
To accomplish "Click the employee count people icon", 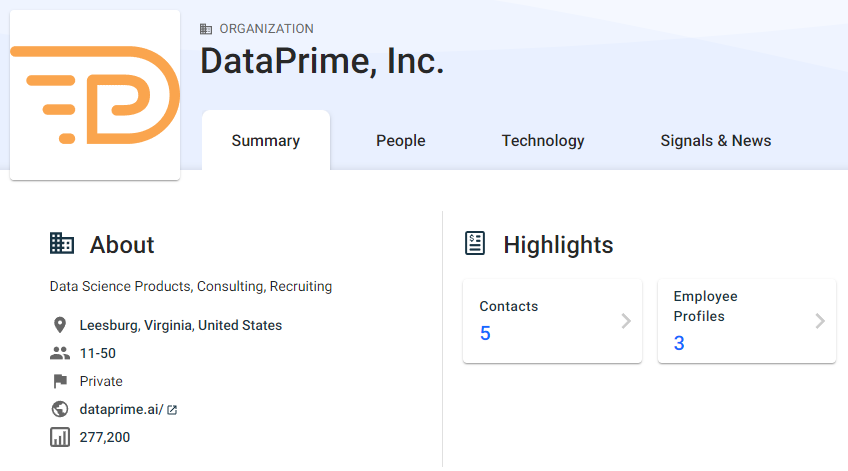I will tap(60, 353).
